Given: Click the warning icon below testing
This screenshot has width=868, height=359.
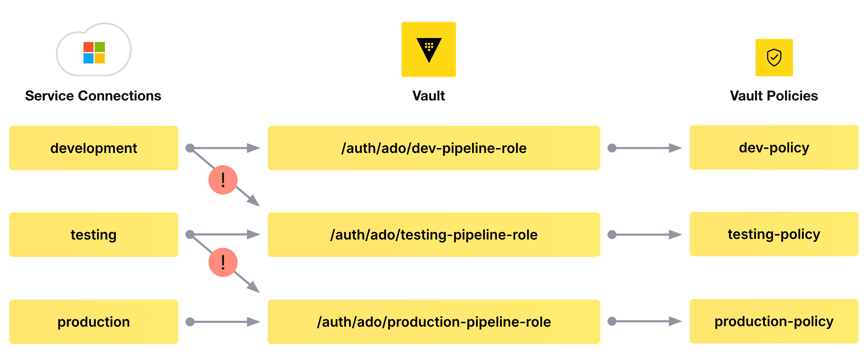Looking at the screenshot, I should pyautogui.click(x=223, y=262).
